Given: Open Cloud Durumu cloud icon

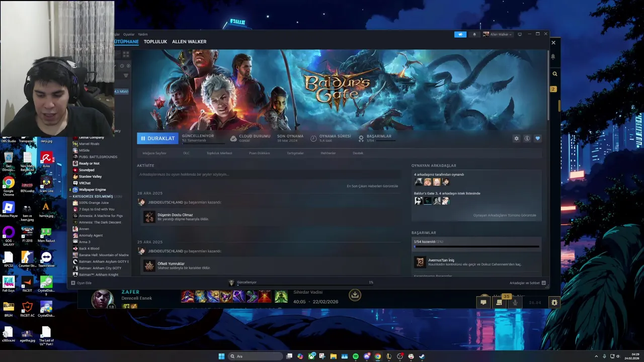Looking at the screenshot, I should point(233,138).
